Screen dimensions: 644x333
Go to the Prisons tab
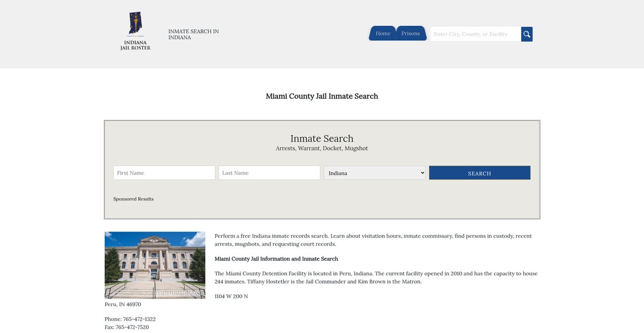pyautogui.click(x=411, y=33)
